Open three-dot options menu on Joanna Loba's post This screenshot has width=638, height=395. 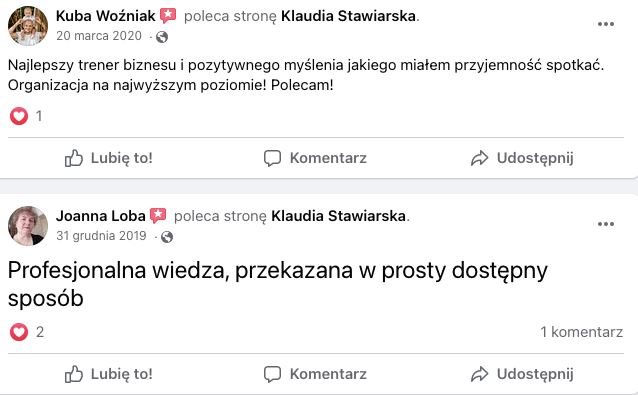[x=605, y=224]
